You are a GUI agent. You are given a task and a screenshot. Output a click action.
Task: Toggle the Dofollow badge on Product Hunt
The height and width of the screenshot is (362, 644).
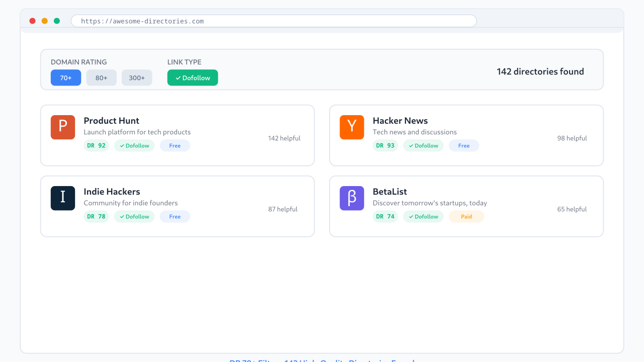tap(134, 145)
